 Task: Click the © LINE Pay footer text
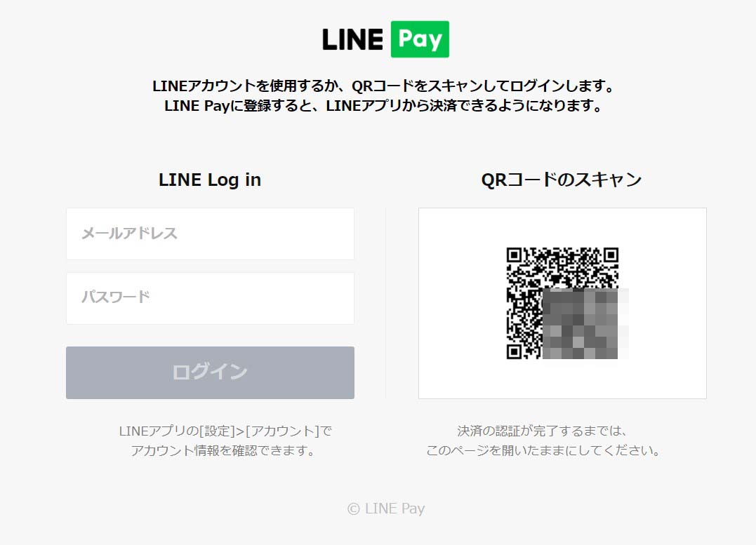pos(386,509)
